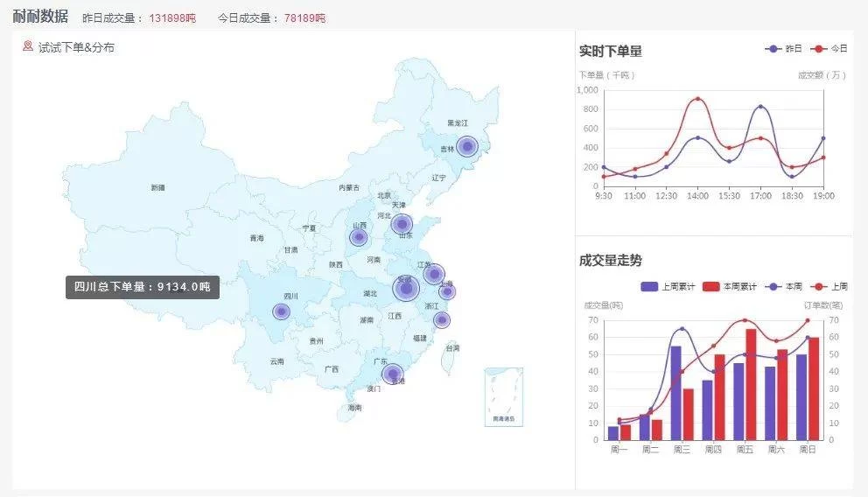Click the large bubble marker on 安徽
Viewport: 868px width, 497px height.
point(406,288)
